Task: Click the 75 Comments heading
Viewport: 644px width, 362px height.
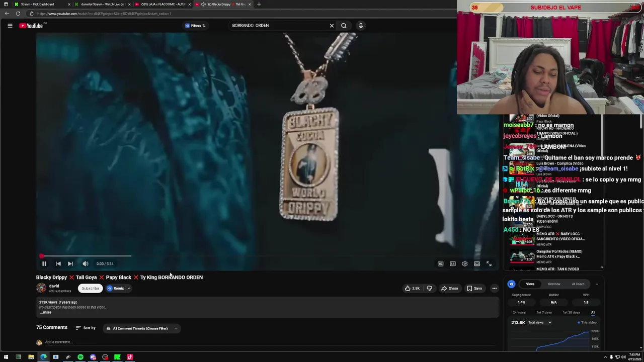Action: [x=52, y=327]
